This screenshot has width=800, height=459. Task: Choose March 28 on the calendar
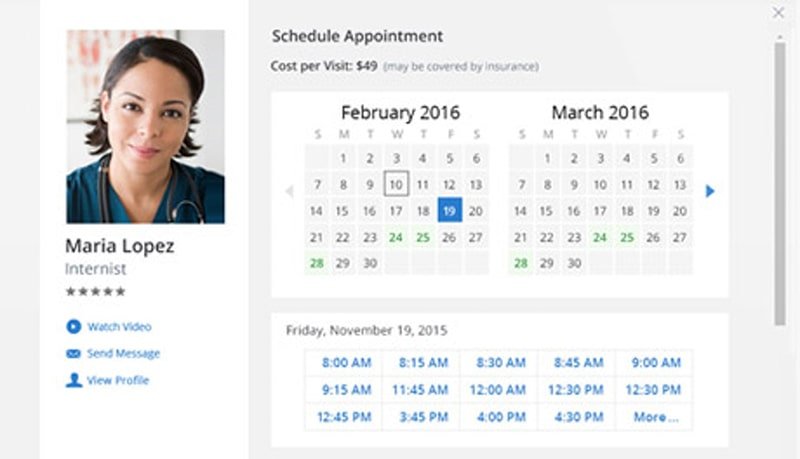tap(520, 264)
